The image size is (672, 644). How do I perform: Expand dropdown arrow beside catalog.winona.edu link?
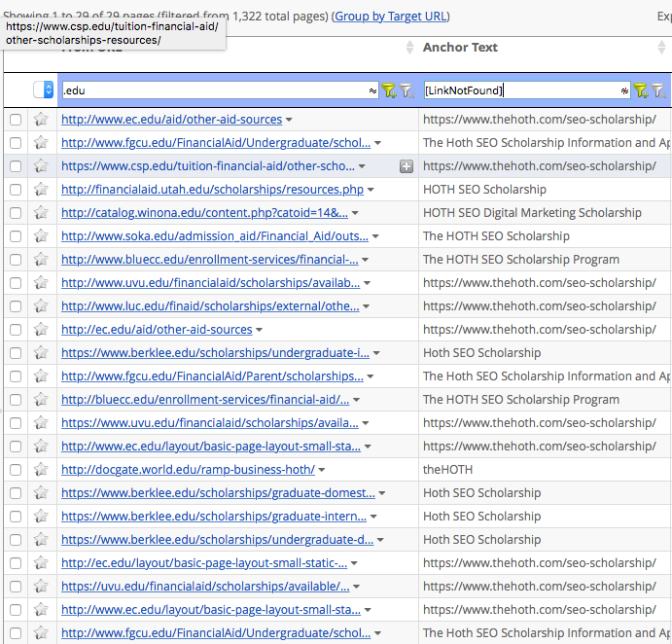tap(355, 213)
